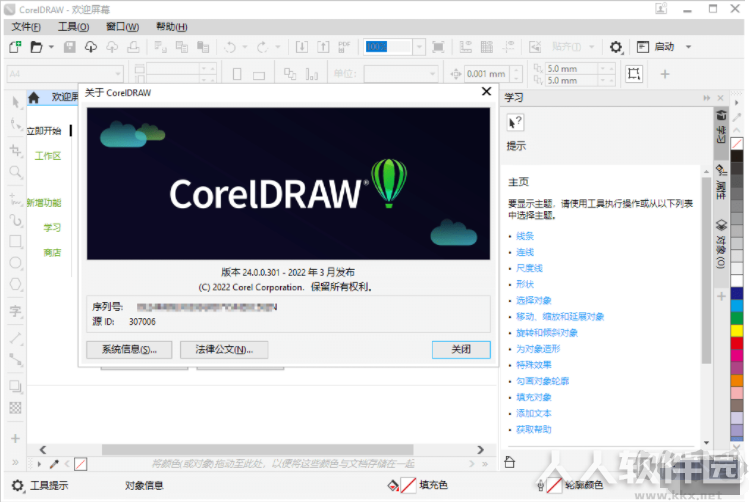Select the Transparency checkerboard tool
749x502 pixels.
pyautogui.click(x=16, y=407)
